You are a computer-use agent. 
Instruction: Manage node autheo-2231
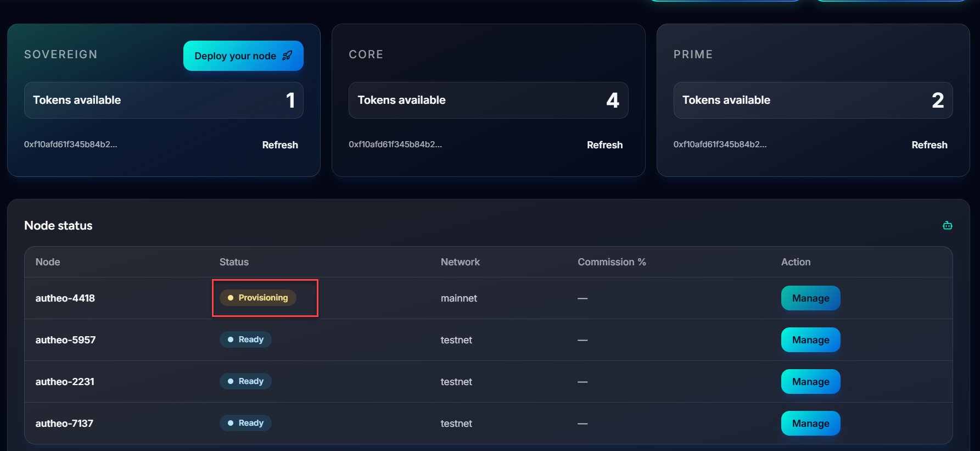(810, 382)
